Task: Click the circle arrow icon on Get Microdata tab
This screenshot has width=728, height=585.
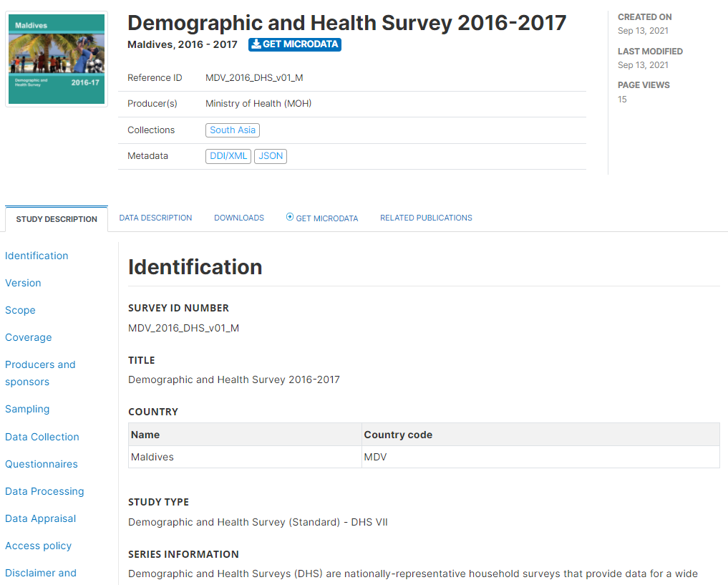Action: [x=290, y=217]
